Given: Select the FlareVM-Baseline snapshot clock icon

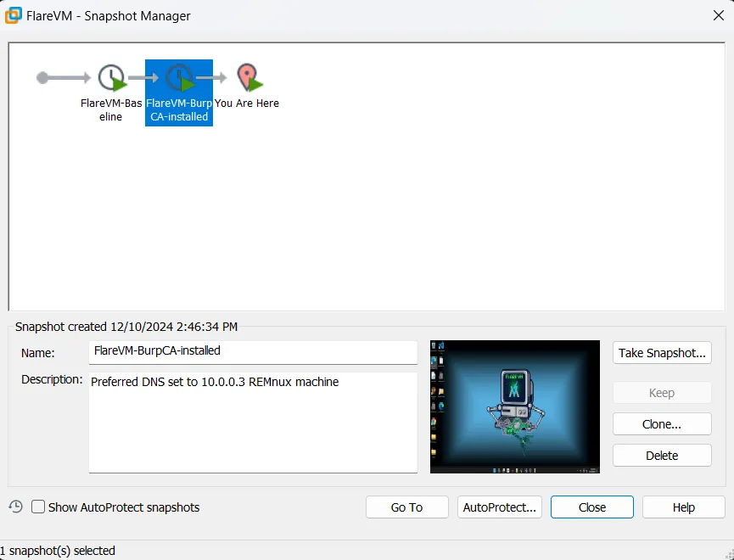Looking at the screenshot, I should click(111, 78).
